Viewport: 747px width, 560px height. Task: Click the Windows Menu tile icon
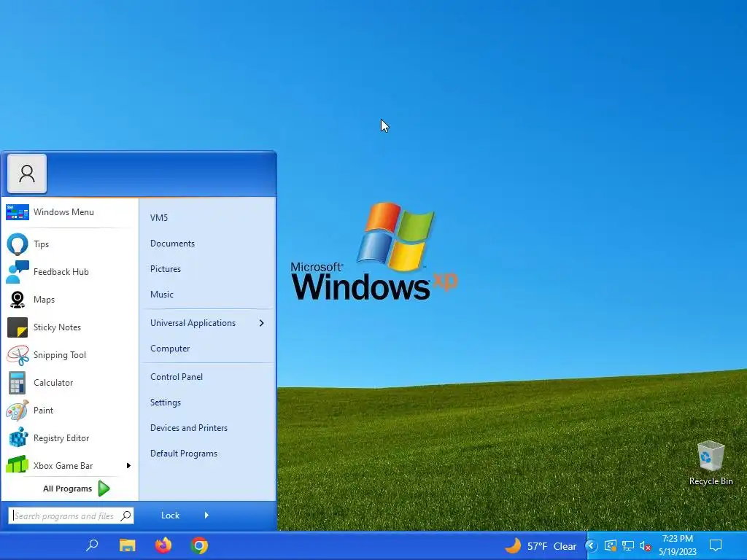point(18,212)
